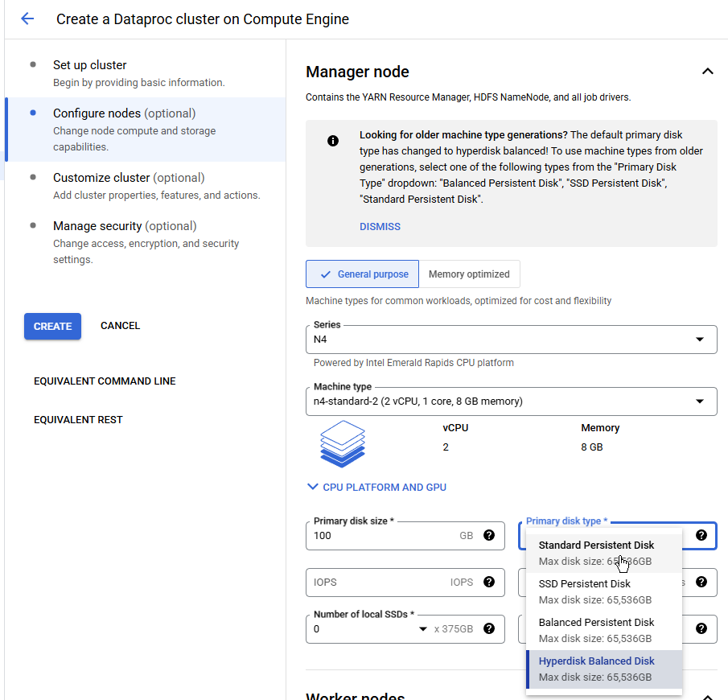Choose Balanced Persistent Disk option
The height and width of the screenshot is (700, 728).
604,630
